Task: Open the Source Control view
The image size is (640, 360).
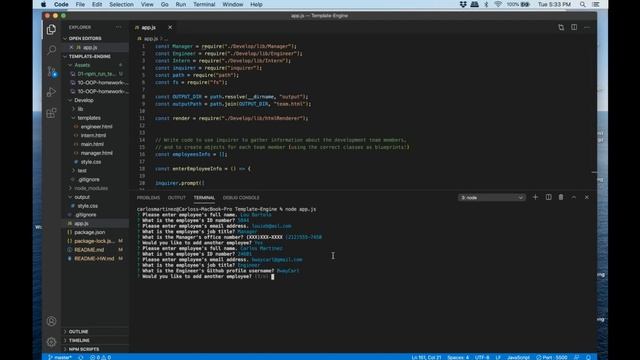Action: click(x=51, y=71)
